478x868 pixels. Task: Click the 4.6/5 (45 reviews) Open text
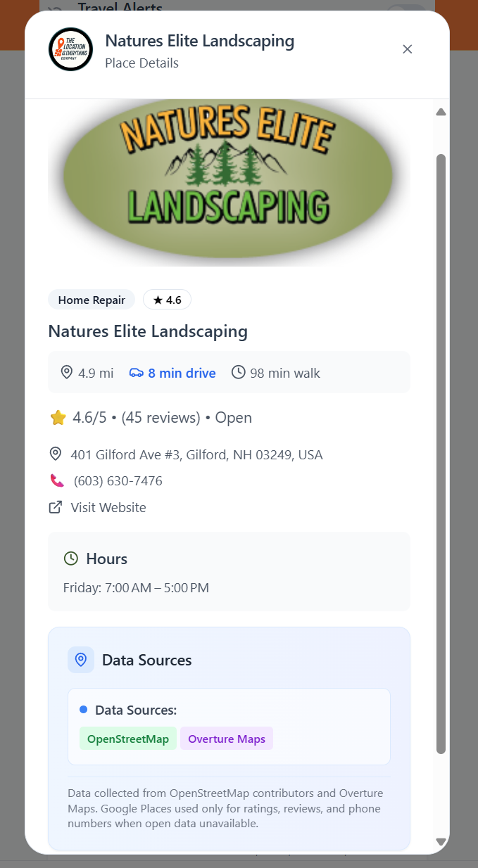(162, 418)
